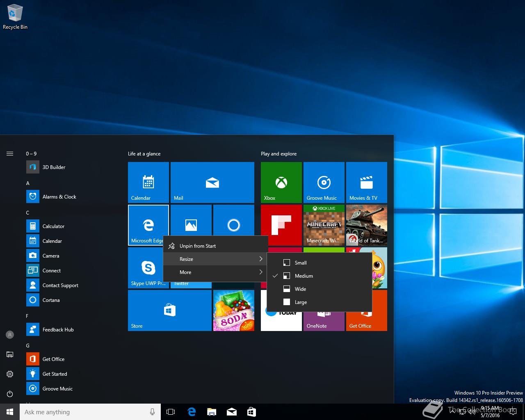Open Mail from the taskbar
This screenshot has height=420, width=525.
point(232,412)
